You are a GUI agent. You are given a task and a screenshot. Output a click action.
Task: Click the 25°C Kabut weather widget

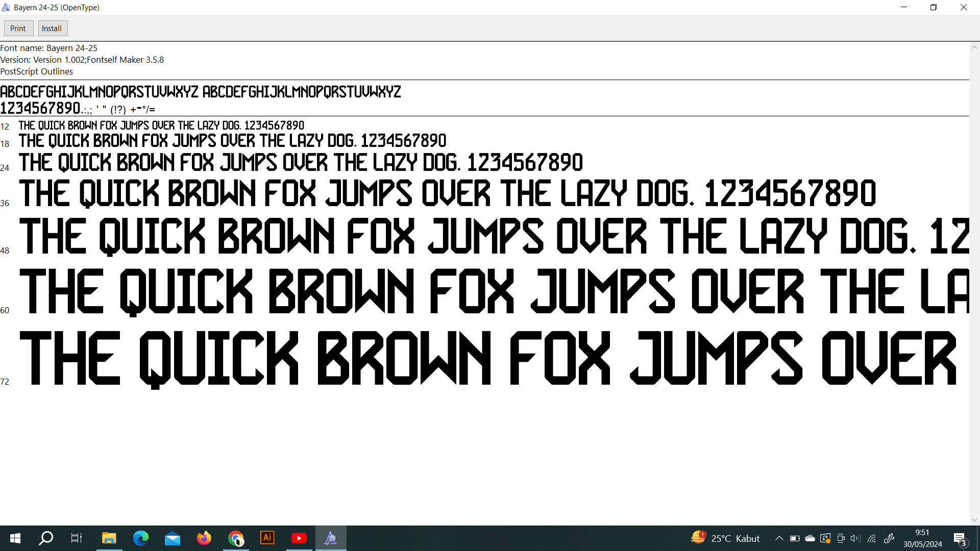tap(726, 538)
